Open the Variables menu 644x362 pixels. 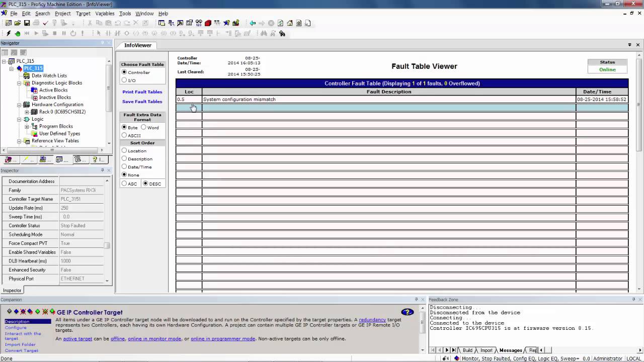tap(105, 14)
